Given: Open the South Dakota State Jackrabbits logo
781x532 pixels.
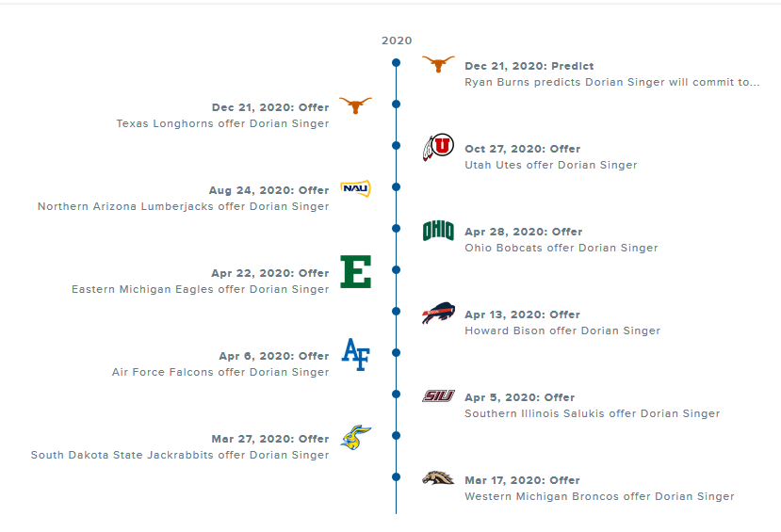Looking at the screenshot, I should [355, 437].
